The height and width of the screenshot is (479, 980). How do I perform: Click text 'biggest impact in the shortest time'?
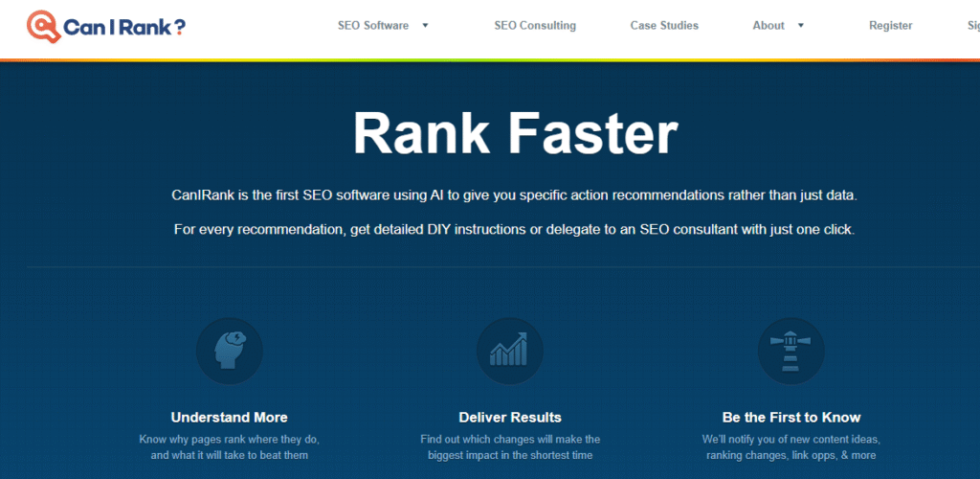coord(510,455)
